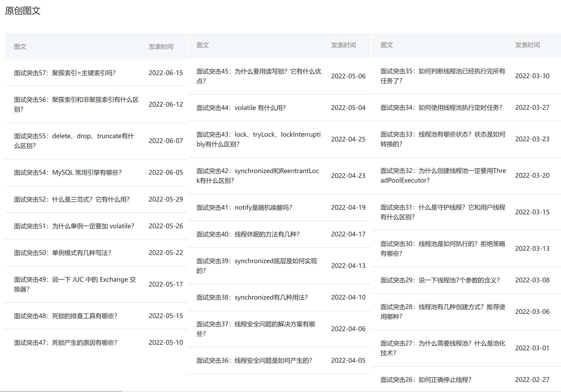Open article 面试突击45 为什么要用读写锁
The image size is (561, 392).
259,76
